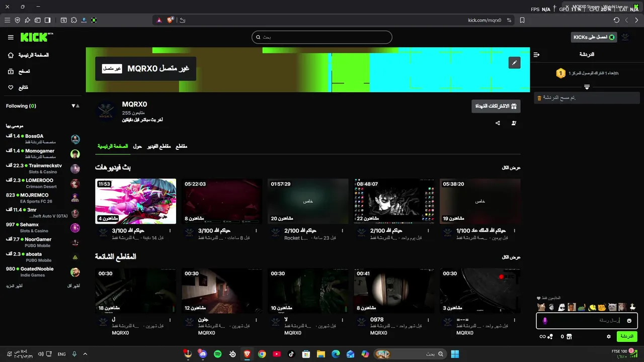Open Trainwreckstv recommended channel

pos(43,168)
